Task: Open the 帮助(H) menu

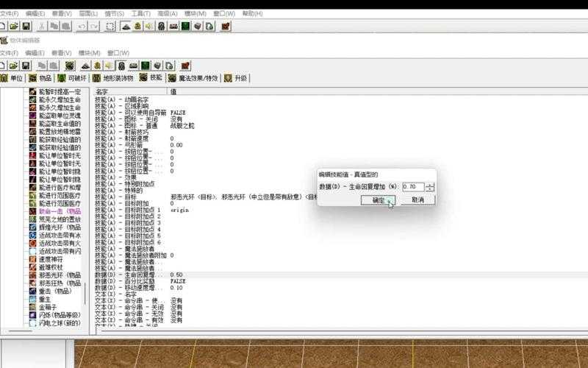Action: pos(252,13)
